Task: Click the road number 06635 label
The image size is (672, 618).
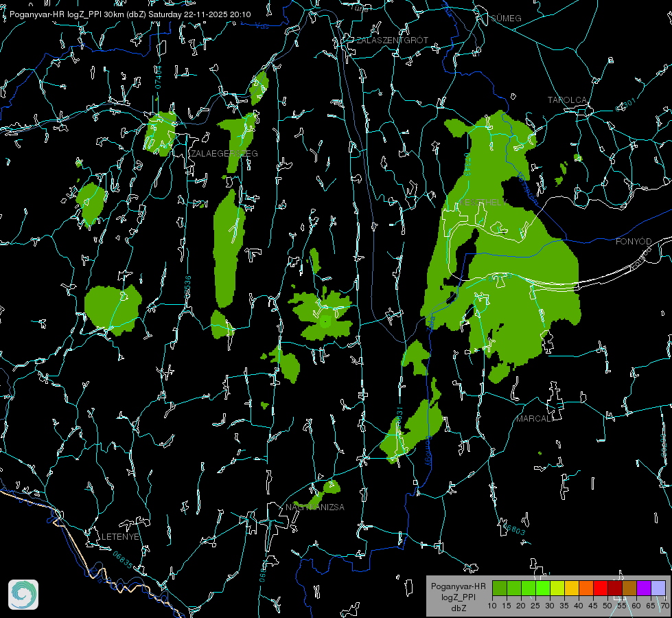Action: tap(123, 560)
